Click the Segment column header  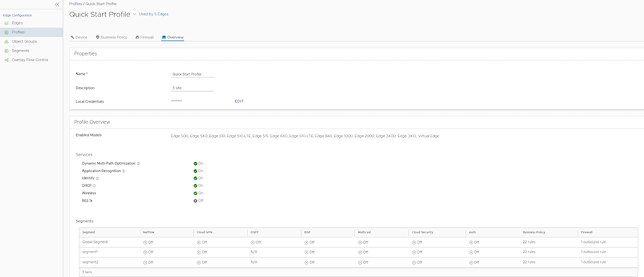tap(89, 232)
